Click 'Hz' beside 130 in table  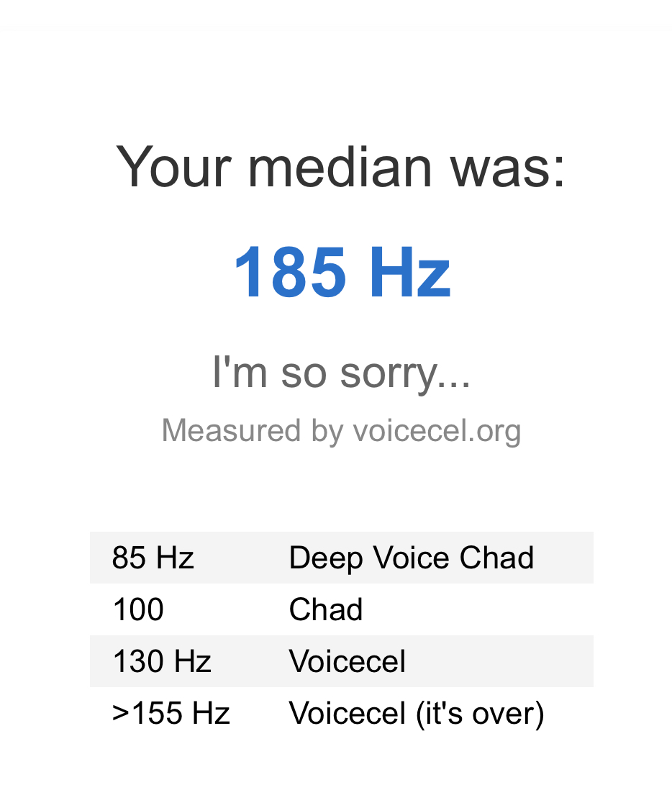pyautogui.click(x=192, y=661)
